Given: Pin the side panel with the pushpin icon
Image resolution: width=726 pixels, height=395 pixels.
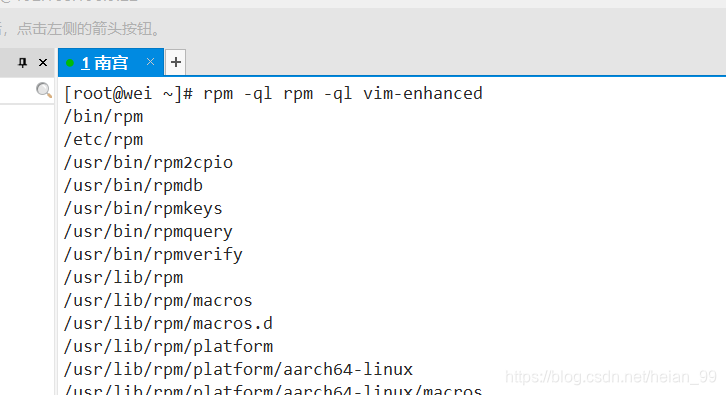Looking at the screenshot, I should click(22, 62).
